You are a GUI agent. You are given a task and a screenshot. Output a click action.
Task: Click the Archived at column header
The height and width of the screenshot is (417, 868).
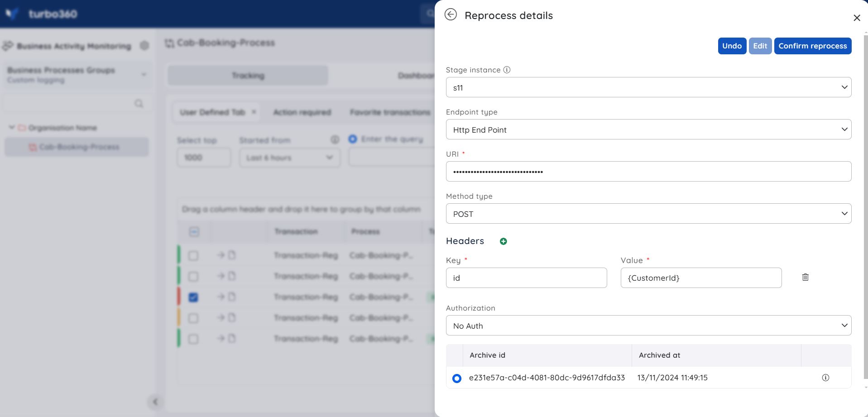tap(659, 355)
